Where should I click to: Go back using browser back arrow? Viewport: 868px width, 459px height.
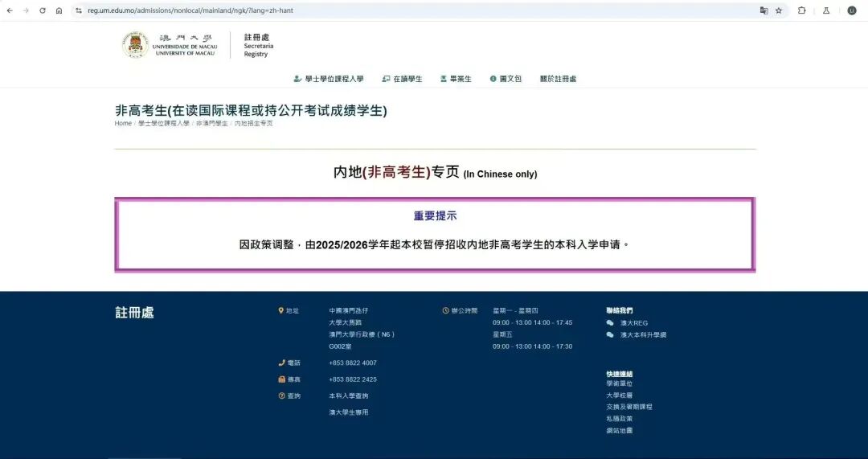coord(10,10)
